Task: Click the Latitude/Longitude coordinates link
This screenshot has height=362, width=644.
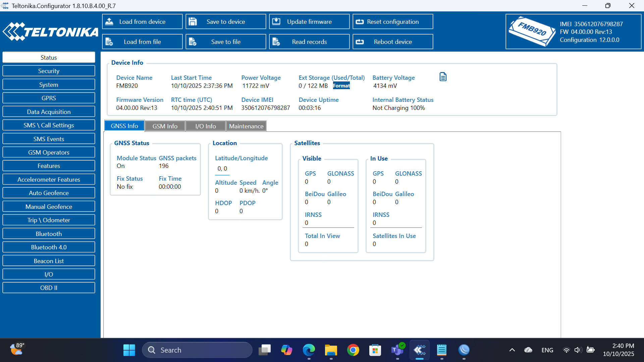Action: [x=222, y=169]
